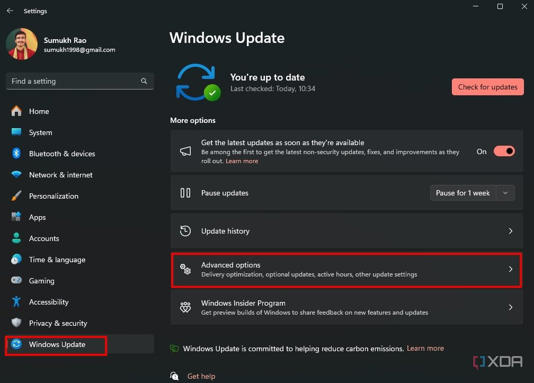Click the back arrow in Settings
Screen dimensions: 534x383
pyautogui.click(x=10, y=11)
